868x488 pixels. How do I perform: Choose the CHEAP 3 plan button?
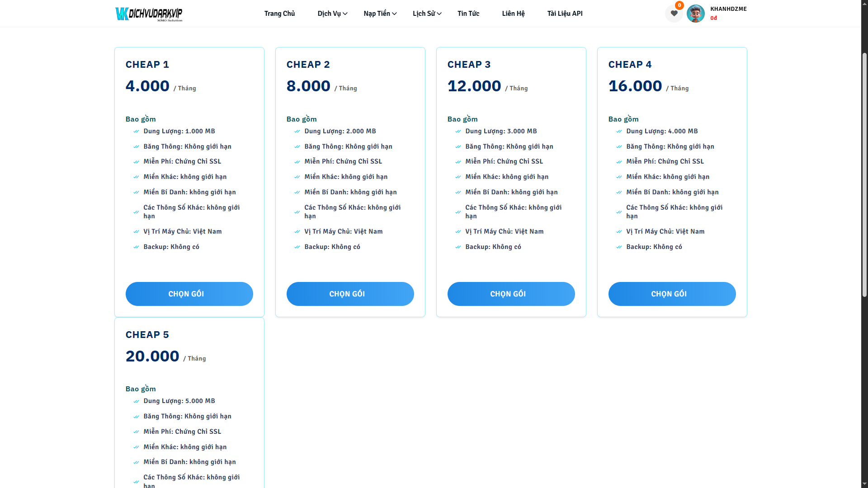(x=511, y=294)
